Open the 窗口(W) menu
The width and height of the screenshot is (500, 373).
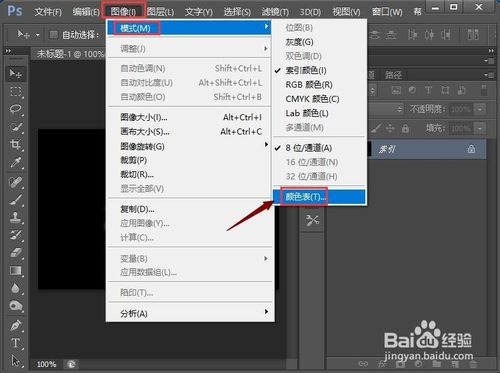point(387,12)
